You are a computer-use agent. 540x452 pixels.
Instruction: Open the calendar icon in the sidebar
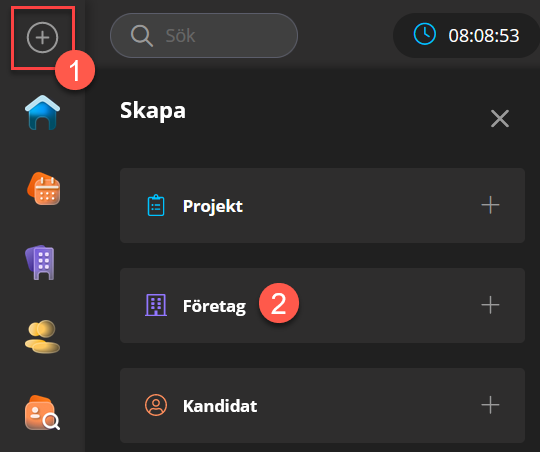coord(43,188)
